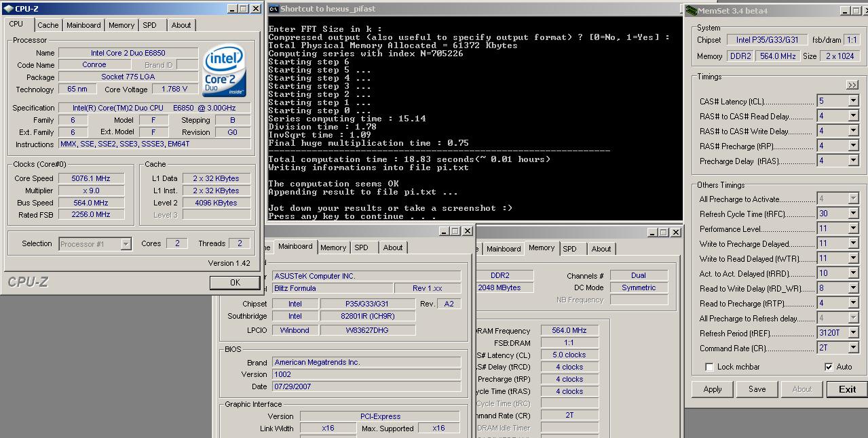Click the command prompt window icon

(273, 9)
